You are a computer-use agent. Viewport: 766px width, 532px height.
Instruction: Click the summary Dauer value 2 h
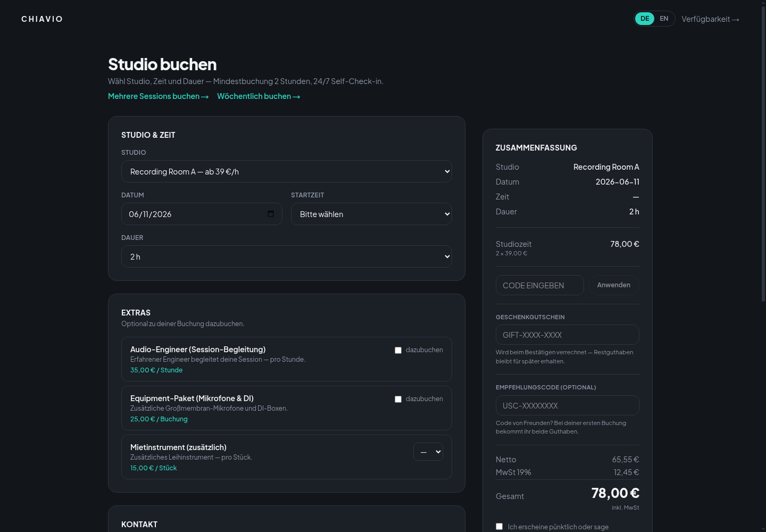pyautogui.click(x=634, y=212)
